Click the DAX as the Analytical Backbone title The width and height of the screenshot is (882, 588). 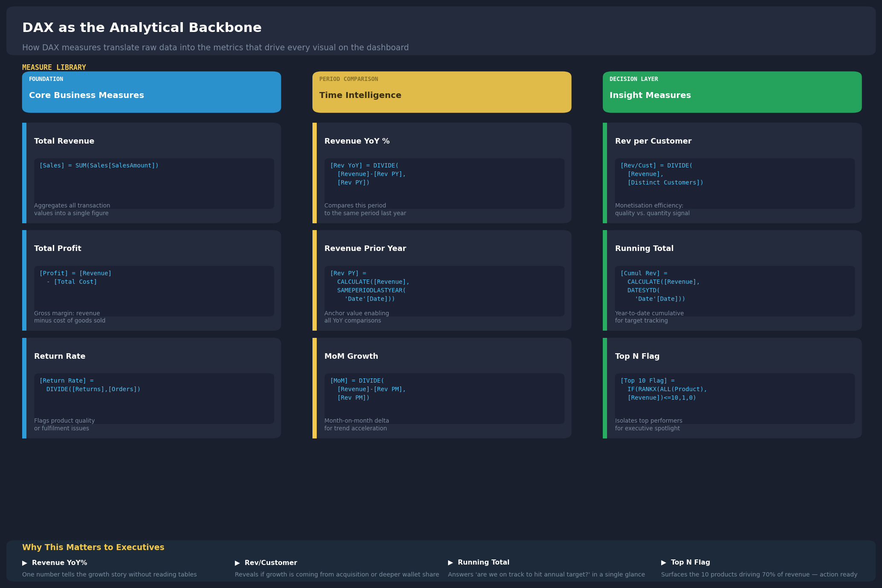click(x=142, y=28)
